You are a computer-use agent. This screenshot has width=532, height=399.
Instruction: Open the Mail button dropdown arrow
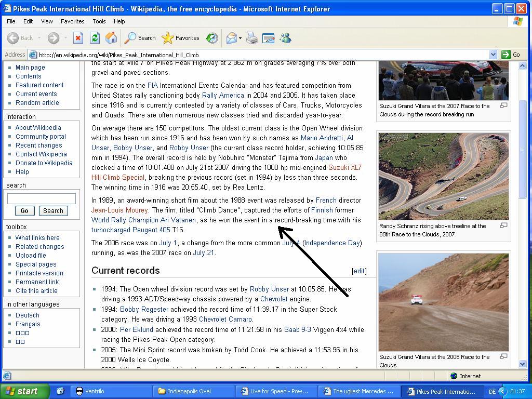pyautogui.click(x=240, y=38)
